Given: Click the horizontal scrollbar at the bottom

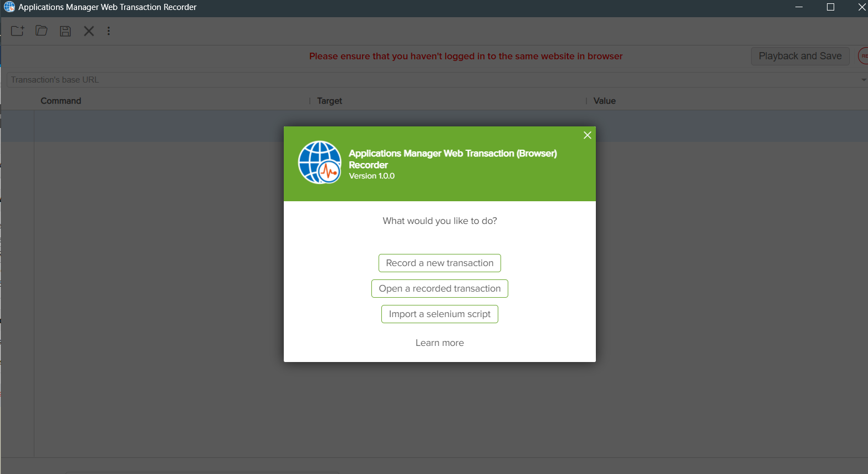Looking at the screenshot, I should pyautogui.click(x=202, y=472).
